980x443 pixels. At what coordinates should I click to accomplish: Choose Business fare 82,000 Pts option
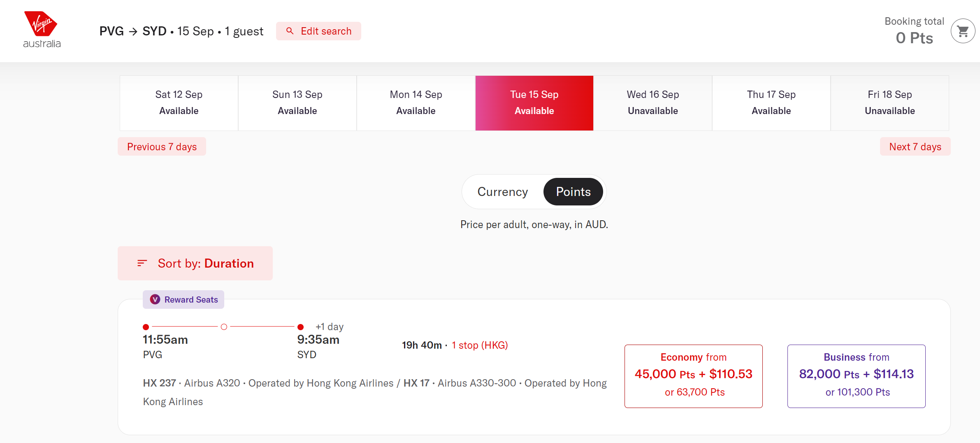point(856,376)
